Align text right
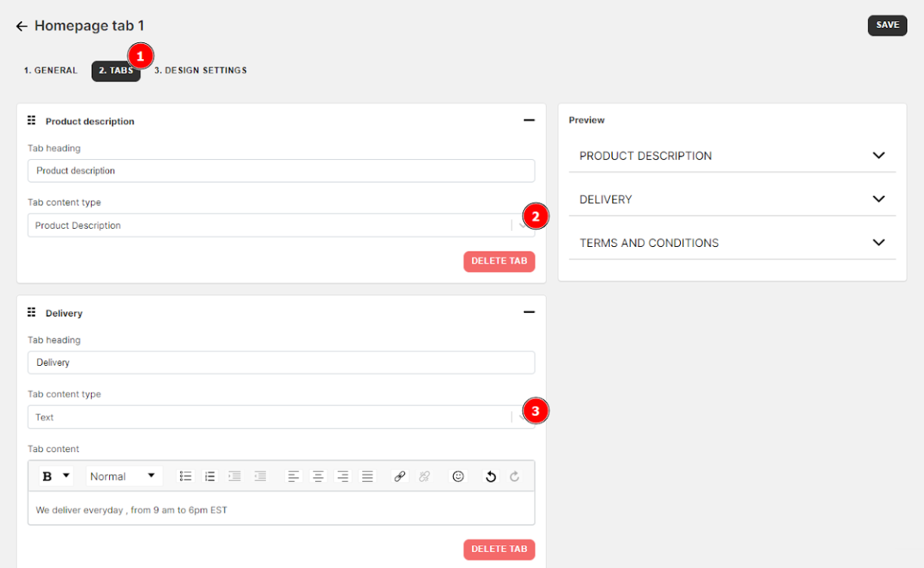Screen dimensions: 924x568 tap(343, 476)
